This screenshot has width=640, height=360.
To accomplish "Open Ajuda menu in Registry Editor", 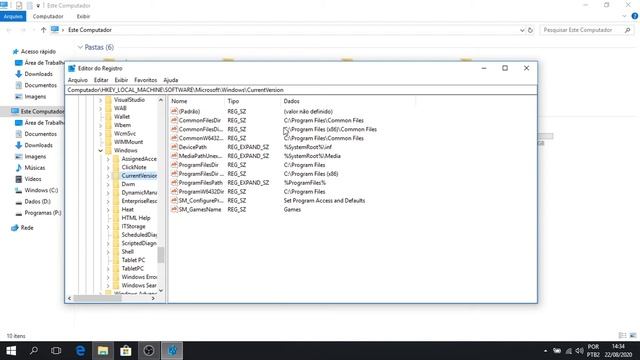I will pyautogui.click(x=171, y=80).
